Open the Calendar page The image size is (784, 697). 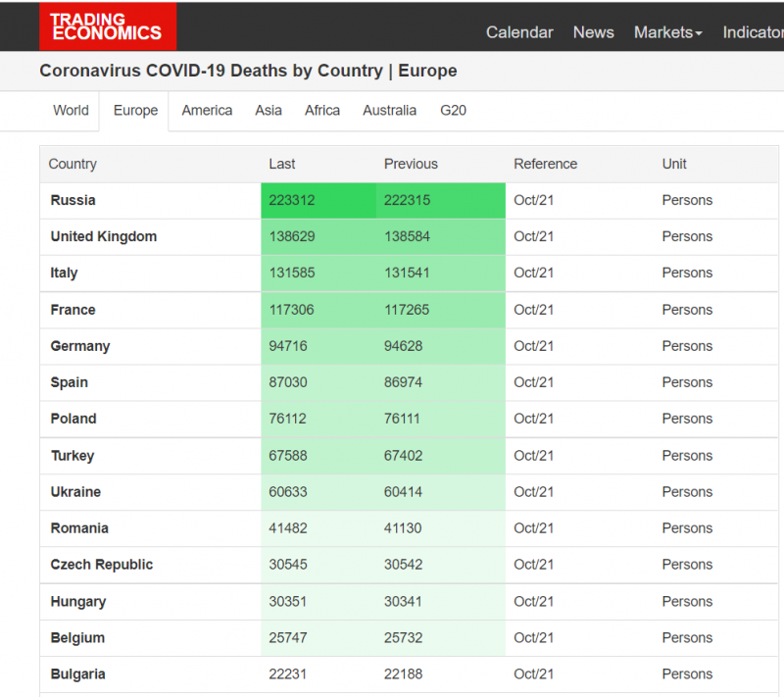[519, 32]
